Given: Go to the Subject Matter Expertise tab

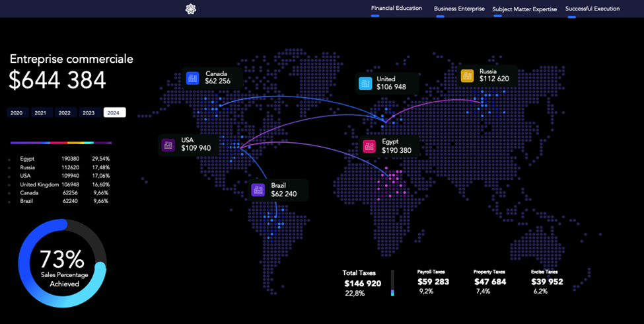Looking at the screenshot, I should click(x=524, y=9).
